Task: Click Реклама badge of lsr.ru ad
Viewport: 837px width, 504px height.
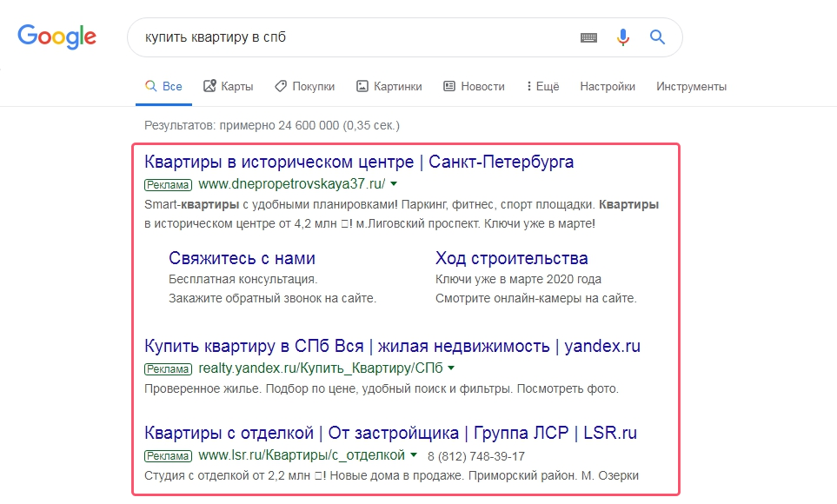Action: pos(168,456)
